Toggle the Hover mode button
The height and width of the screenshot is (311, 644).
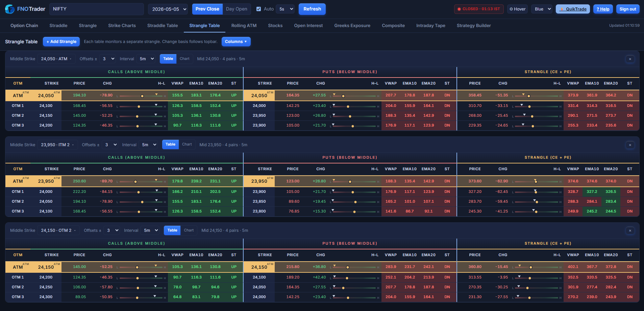click(517, 9)
